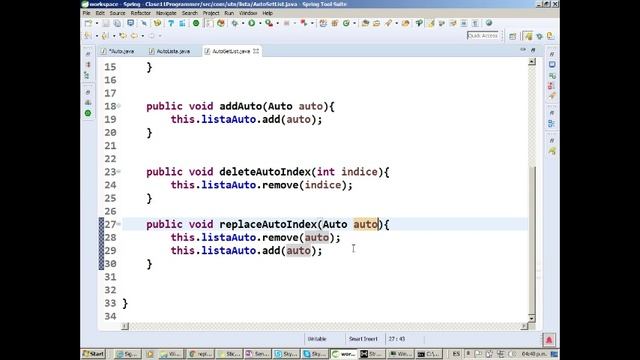Click the Run External Tools icon
This screenshot has height=360, width=640.
[269, 23]
